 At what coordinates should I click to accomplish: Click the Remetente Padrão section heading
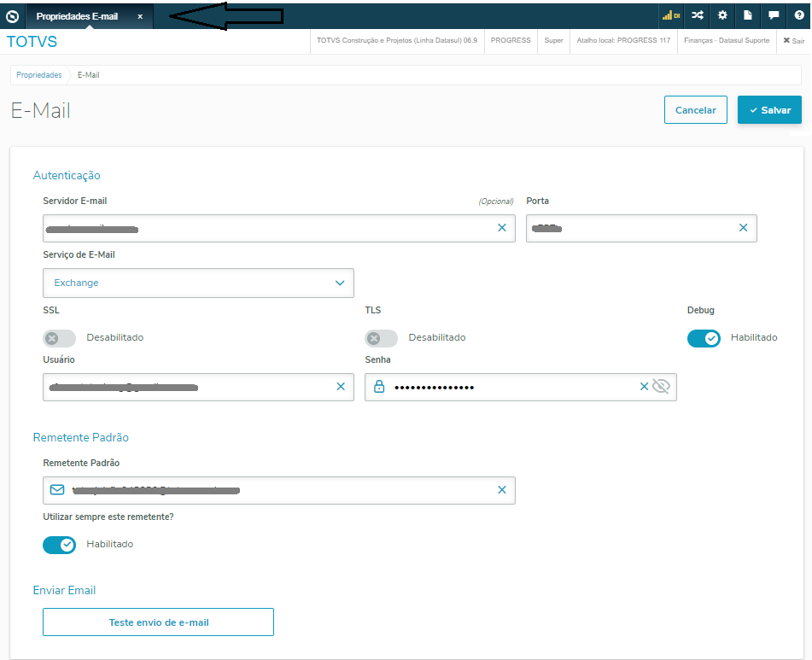81,437
